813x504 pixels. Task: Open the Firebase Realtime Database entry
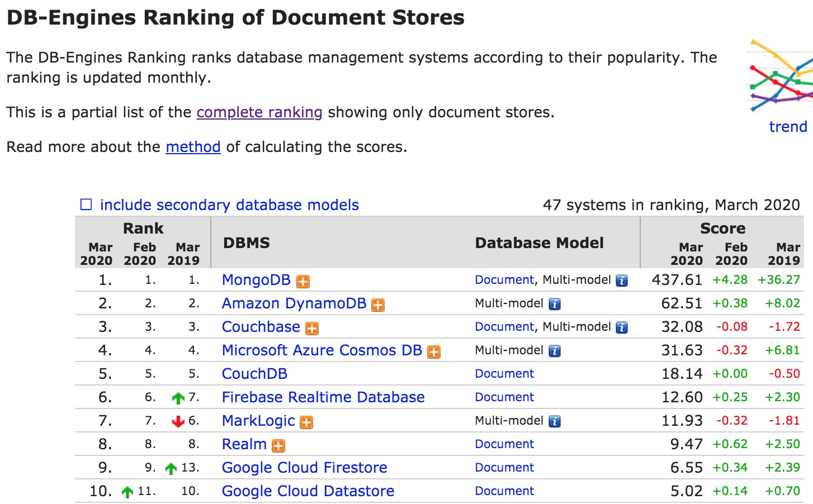click(x=323, y=397)
